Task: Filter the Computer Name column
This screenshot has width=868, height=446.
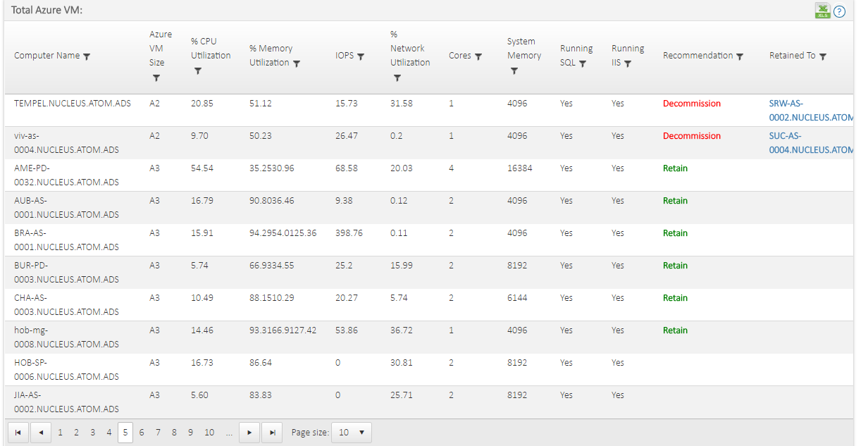Action: click(87, 56)
